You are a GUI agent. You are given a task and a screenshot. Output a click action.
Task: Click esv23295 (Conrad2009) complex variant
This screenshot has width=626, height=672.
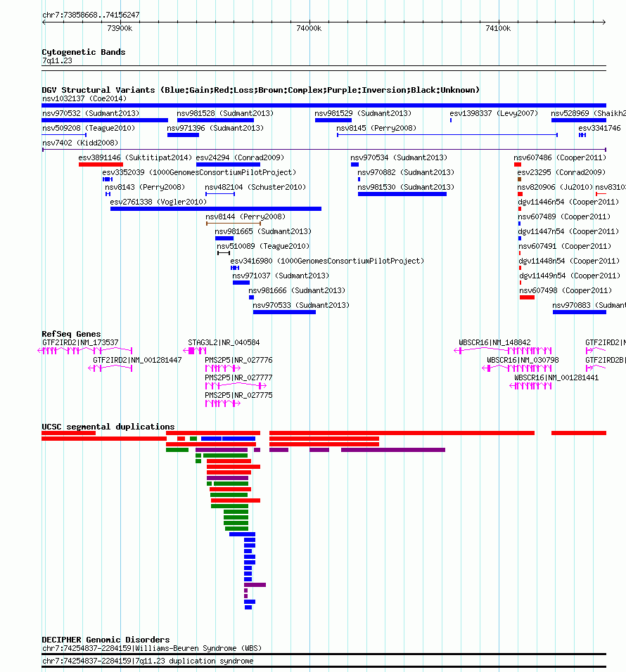coord(519,179)
